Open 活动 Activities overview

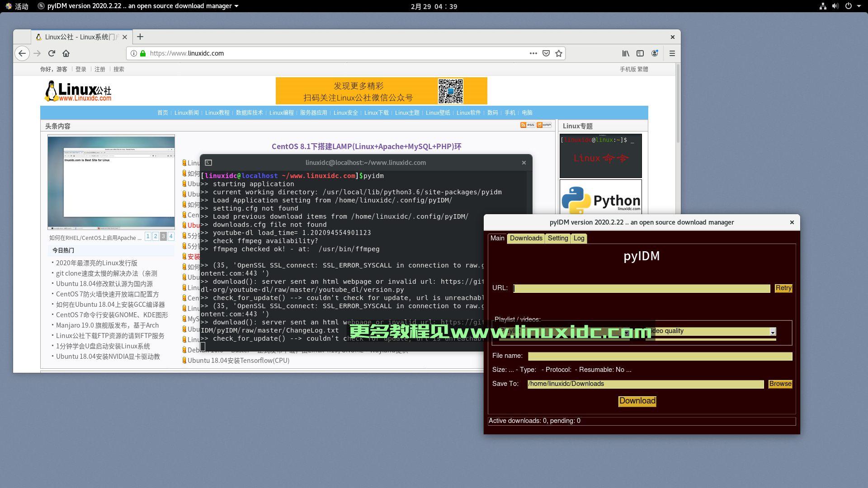(17, 6)
